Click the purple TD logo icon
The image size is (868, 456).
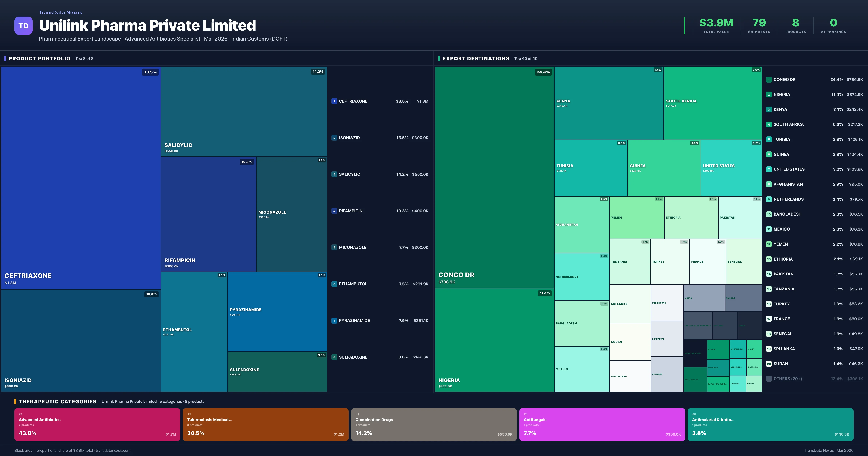[x=23, y=26]
